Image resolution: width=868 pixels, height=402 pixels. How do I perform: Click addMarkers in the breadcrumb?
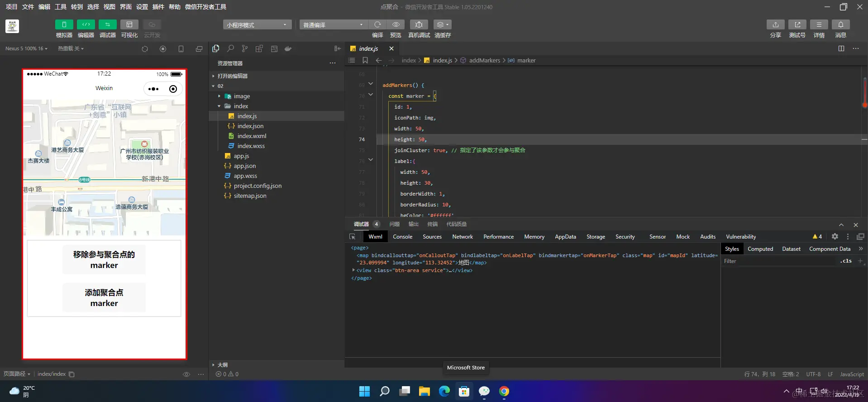[x=484, y=60]
